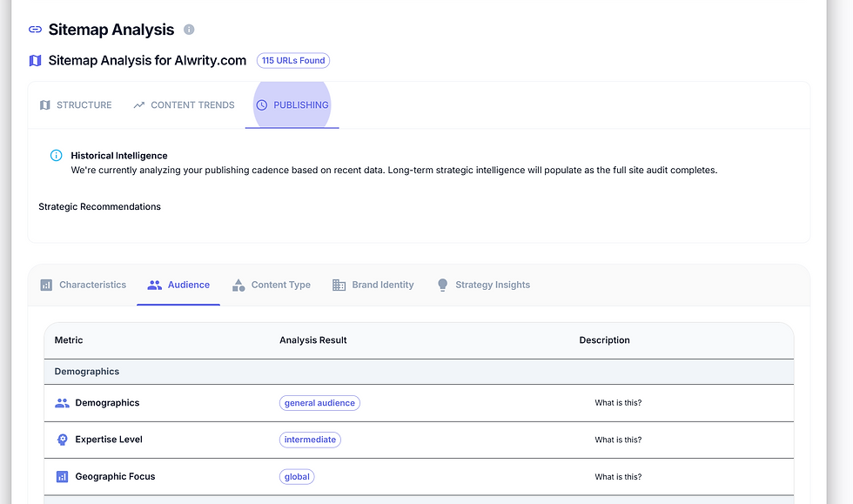
Task: Select the Audience tab
Action: pyautogui.click(x=178, y=285)
